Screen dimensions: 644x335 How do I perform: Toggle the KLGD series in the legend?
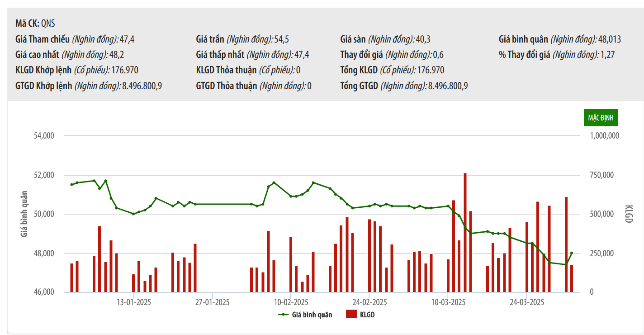367,315
